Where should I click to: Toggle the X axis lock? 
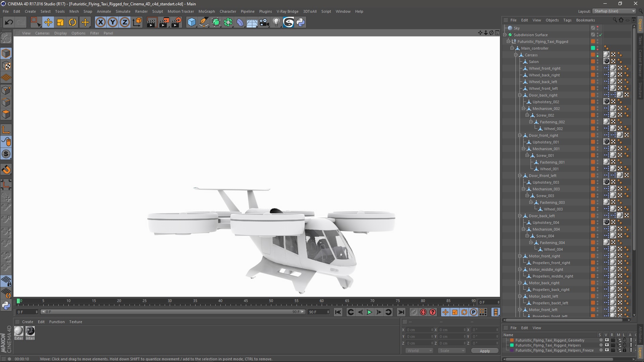click(x=100, y=22)
